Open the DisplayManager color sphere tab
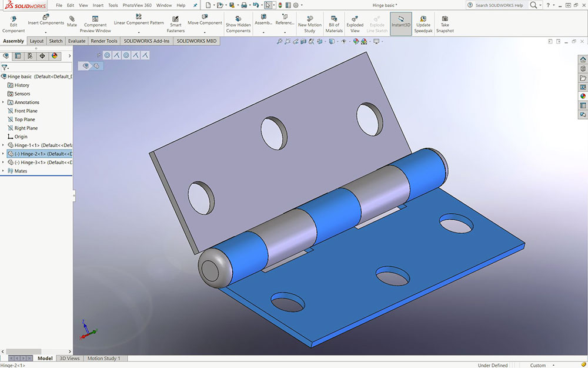588x368 pixels. (55, 56)
